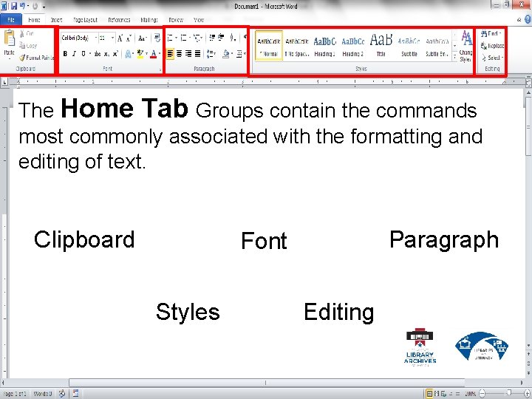The width and height of the screenshot is (532, 399).
Task: Click Shrink Font icon
Action: tap(129, 38)
